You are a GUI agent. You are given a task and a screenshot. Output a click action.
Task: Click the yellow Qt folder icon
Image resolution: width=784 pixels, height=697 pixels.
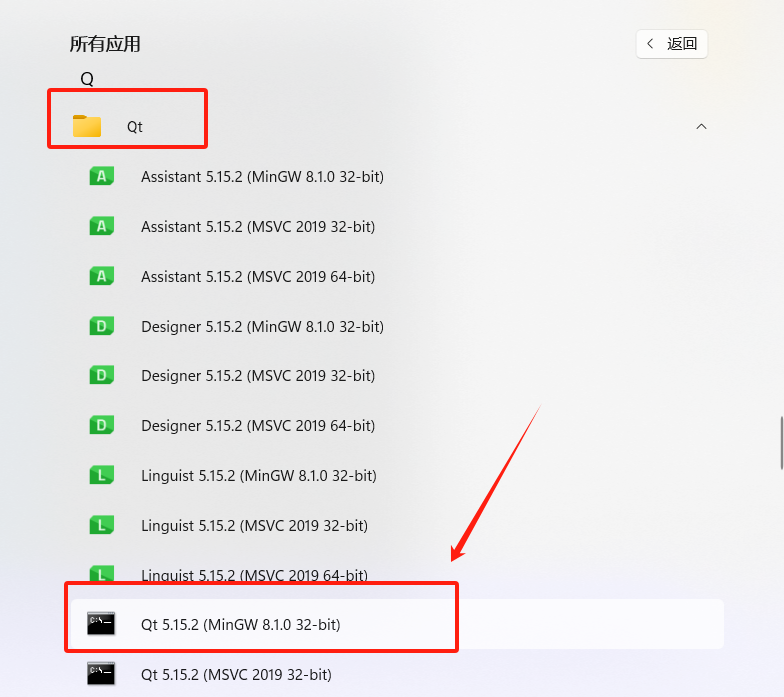(87, 125)
